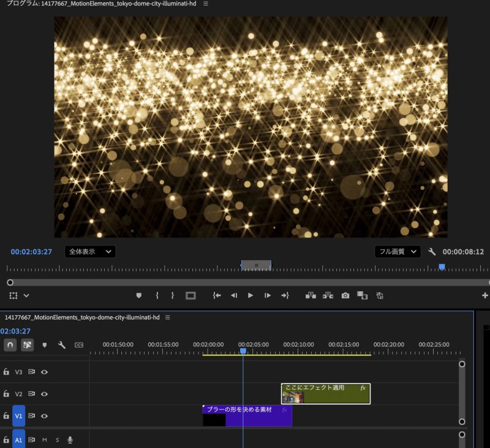Open Program monitor wrench settings
The image size is (490, 448).
[432, 252]
